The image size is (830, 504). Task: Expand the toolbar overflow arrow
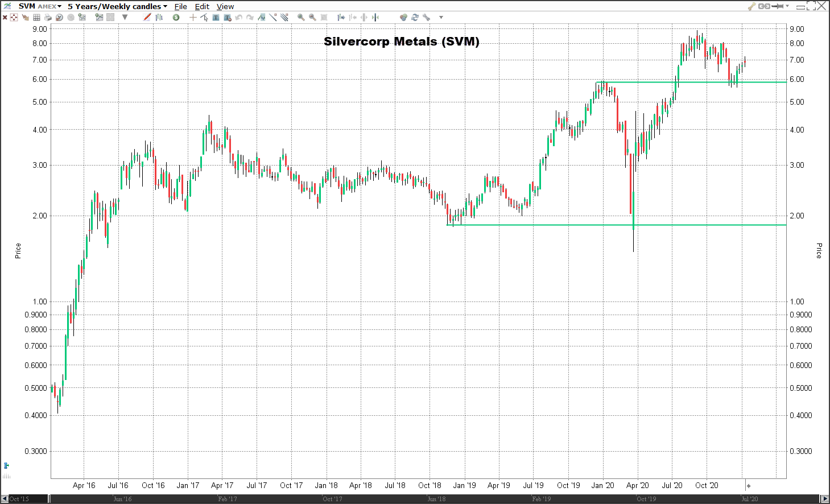[441, 17]
